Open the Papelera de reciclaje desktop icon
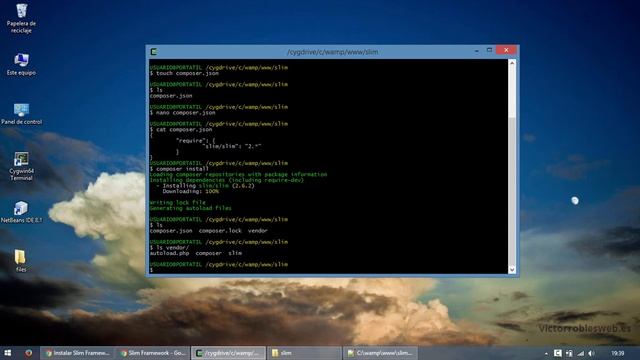Screen dimensions: 640x360 pos(21,18)
